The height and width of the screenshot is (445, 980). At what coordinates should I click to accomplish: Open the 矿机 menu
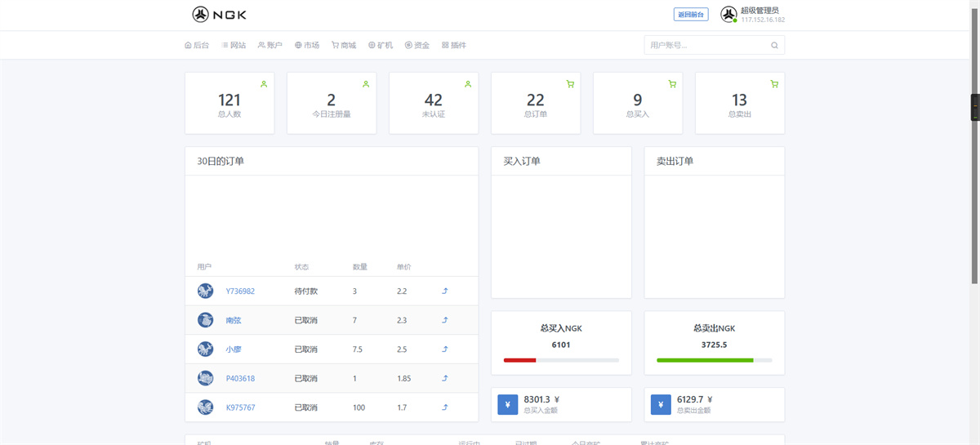381,46
